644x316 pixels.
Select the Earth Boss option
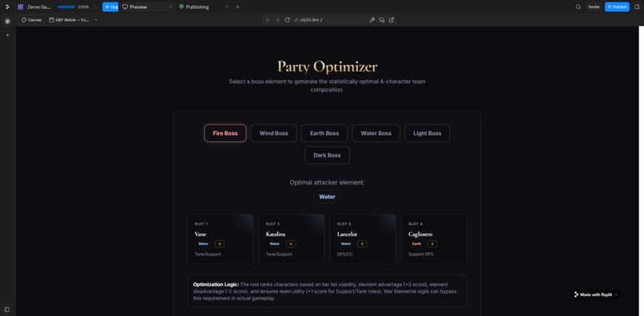pos(324,133)
